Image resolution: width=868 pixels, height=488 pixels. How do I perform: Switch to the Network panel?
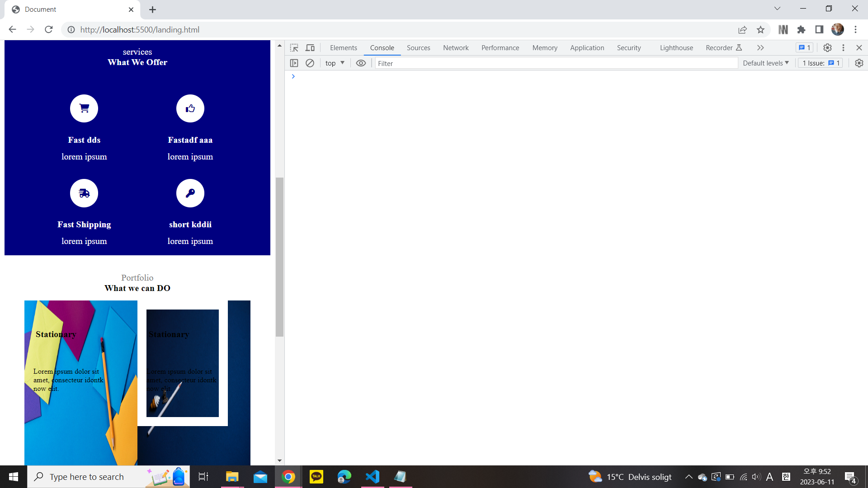pos(456,47)
